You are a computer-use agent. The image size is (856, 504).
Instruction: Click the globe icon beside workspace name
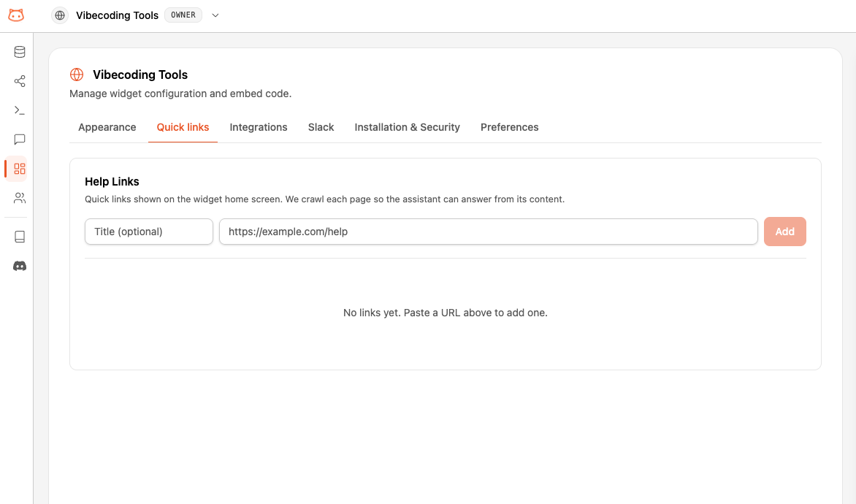tap(60, 15)
